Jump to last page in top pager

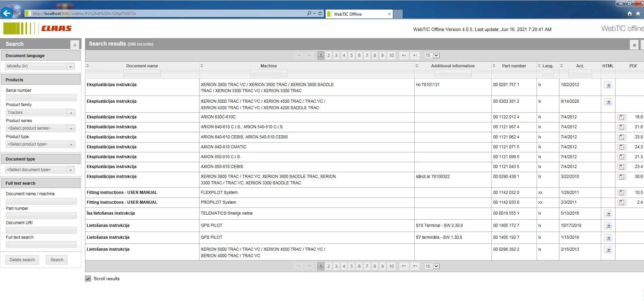pyautogui.click(x=415, y=55)
